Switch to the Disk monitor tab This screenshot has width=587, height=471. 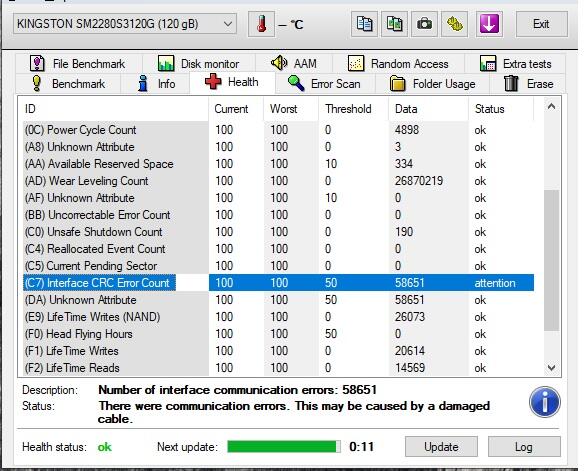200,64
